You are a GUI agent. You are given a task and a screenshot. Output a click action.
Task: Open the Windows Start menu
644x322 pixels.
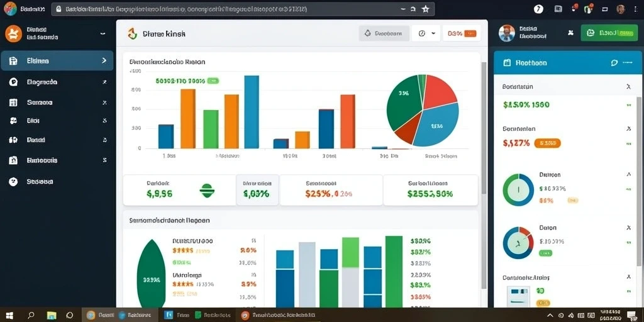[9, 316]
